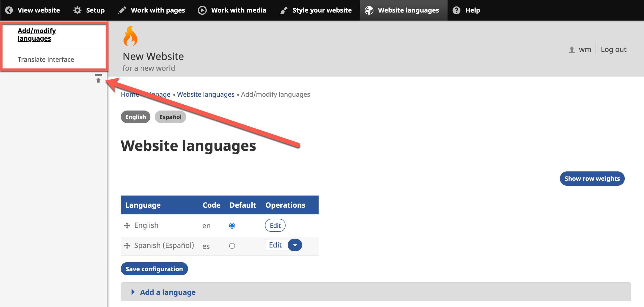Click the View website back-arrow icon
This screenshot has width=644, height=307.
9,10
